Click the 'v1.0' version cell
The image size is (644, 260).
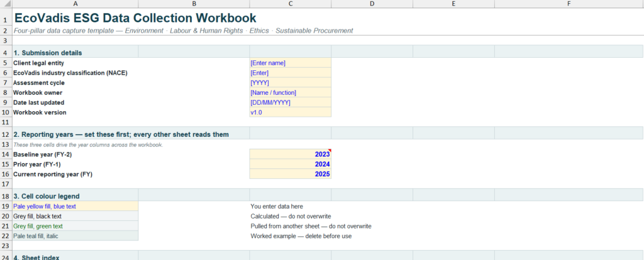point(290,112)
